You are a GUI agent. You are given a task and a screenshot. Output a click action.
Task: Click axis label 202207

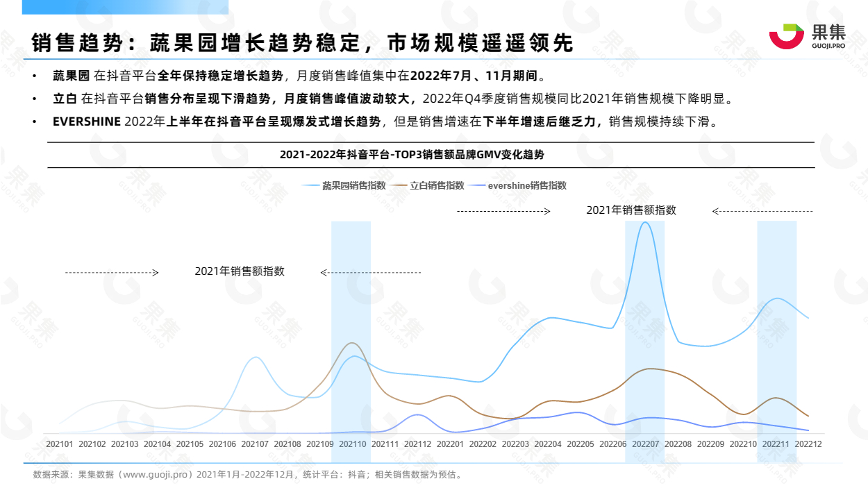coord(646,444)
